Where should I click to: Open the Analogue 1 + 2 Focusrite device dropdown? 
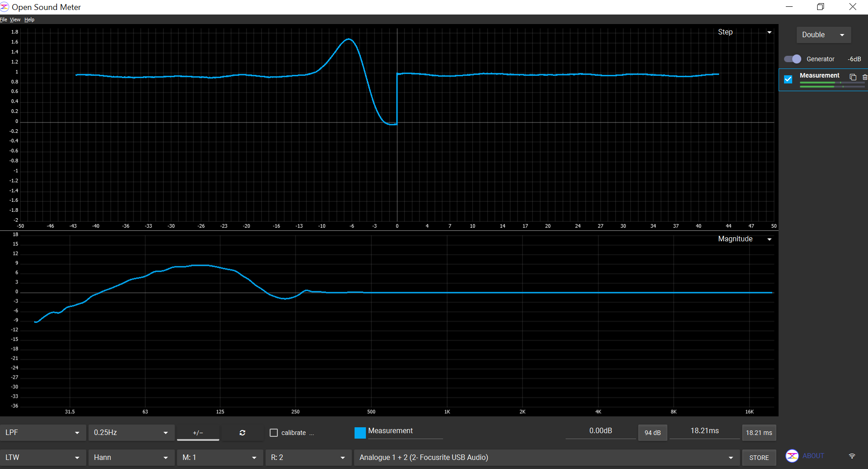click(x=547, y=458)
